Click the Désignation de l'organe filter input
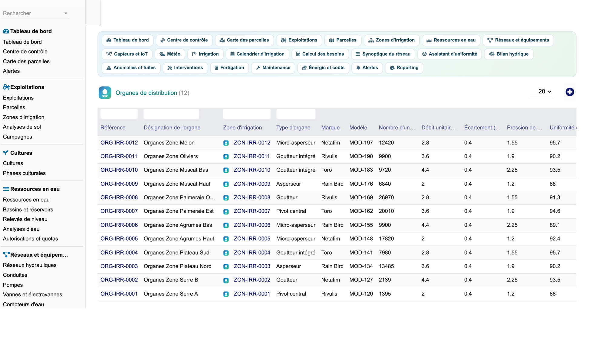 (171, 114)
